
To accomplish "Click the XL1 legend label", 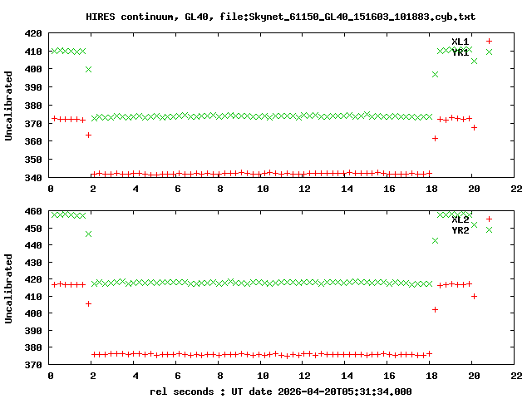I will (460, 42).
